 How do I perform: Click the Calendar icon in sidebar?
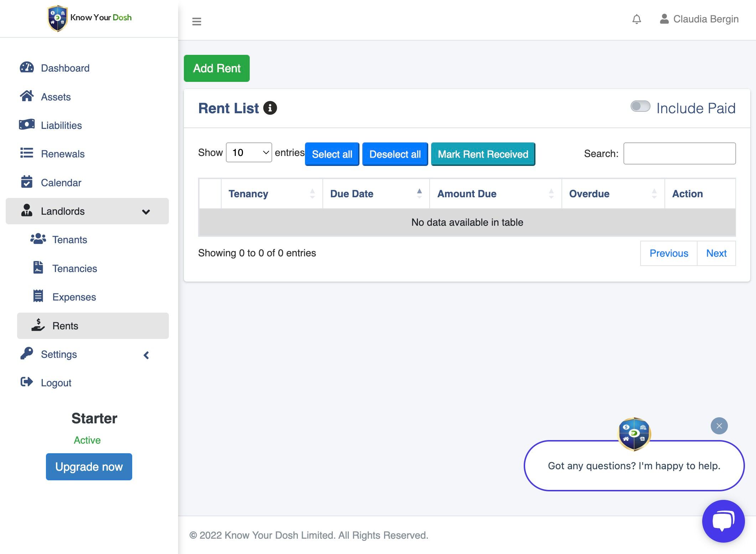(x=27, y=182)
